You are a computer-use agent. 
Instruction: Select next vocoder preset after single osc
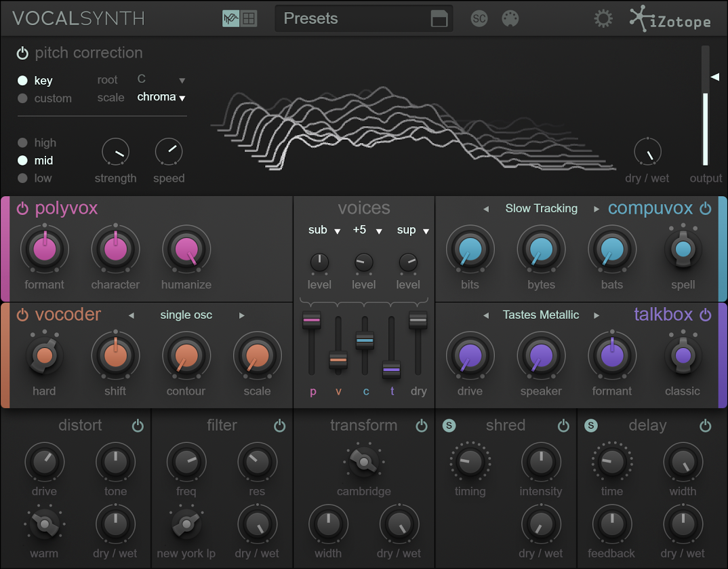point(241,315)
